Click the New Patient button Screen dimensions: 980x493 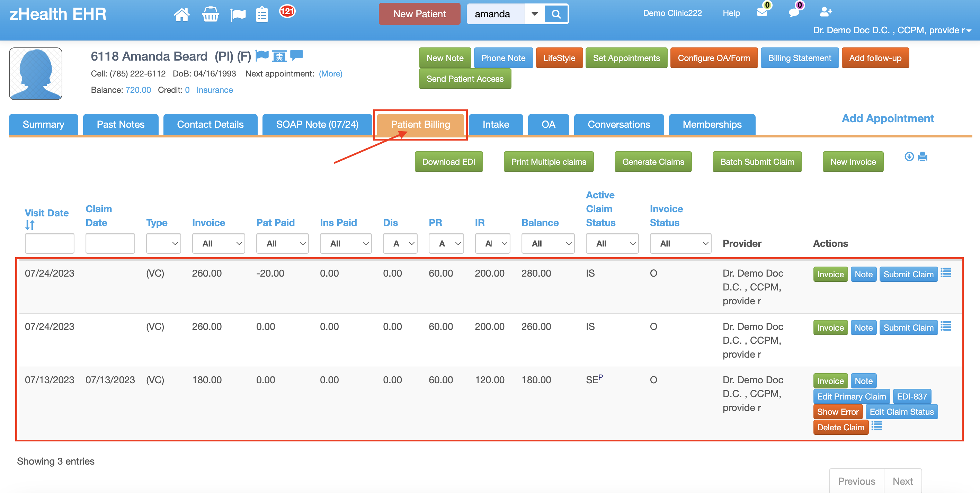point(419,14)
